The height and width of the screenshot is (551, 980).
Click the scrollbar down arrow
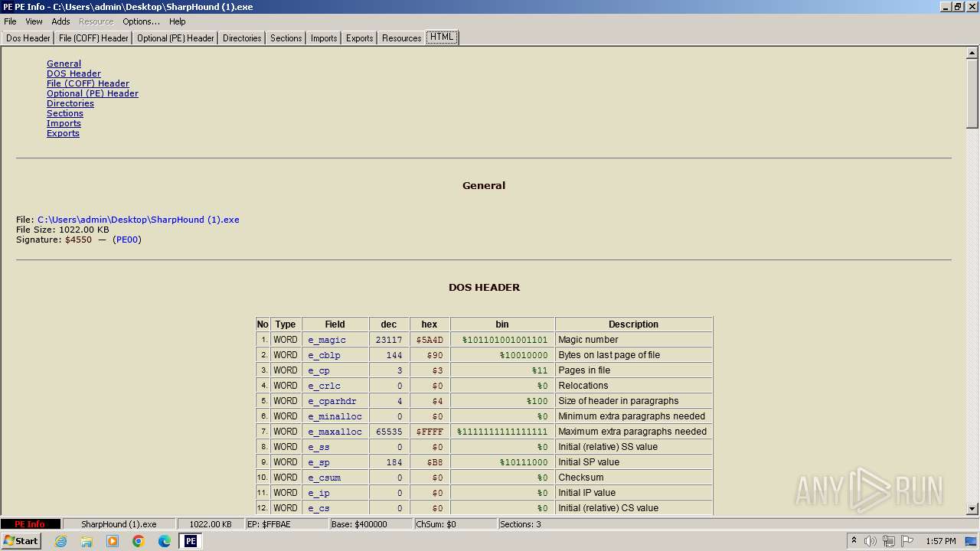(x=972, y=508)
